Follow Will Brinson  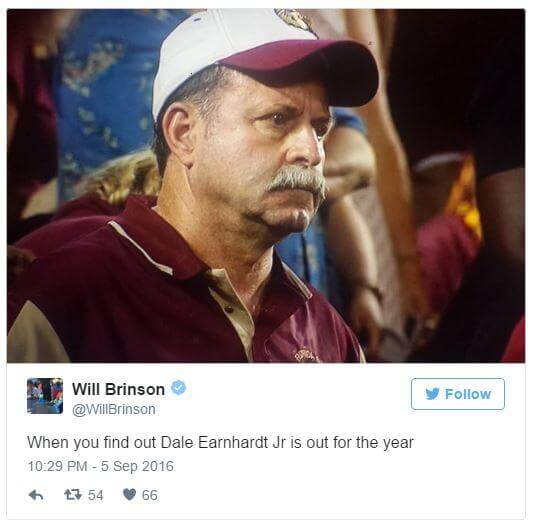[x=458, y=394]
